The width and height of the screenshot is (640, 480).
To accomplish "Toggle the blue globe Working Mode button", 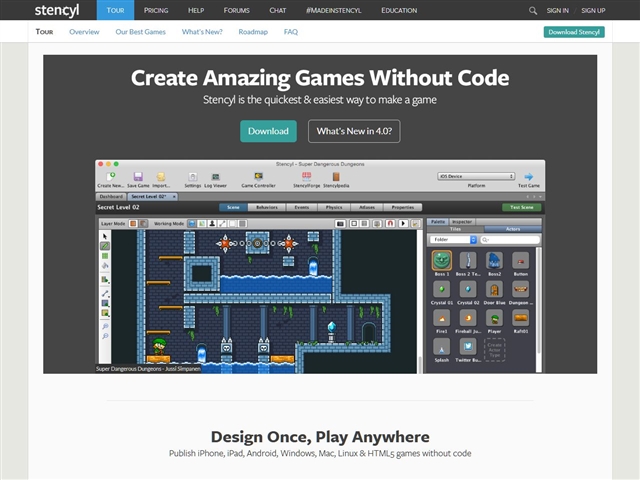I will 191,224.
